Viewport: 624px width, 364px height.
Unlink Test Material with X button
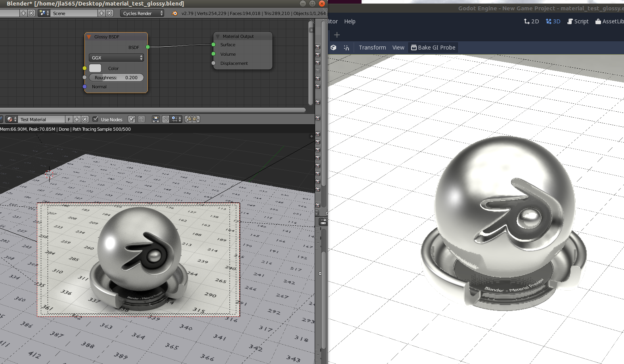coord(85,119)
